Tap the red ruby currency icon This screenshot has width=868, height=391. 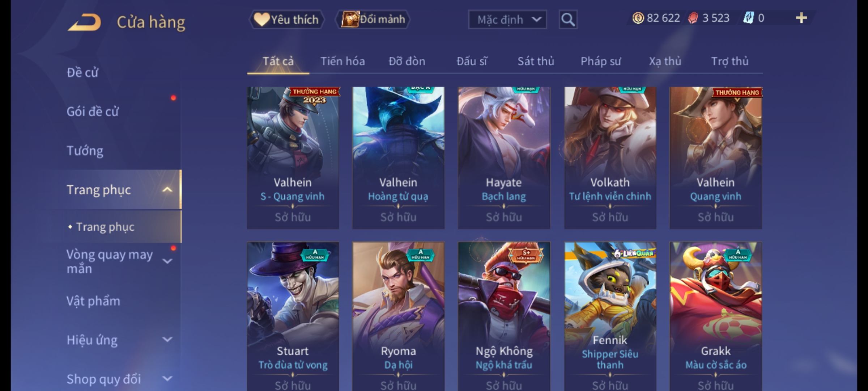693,18
